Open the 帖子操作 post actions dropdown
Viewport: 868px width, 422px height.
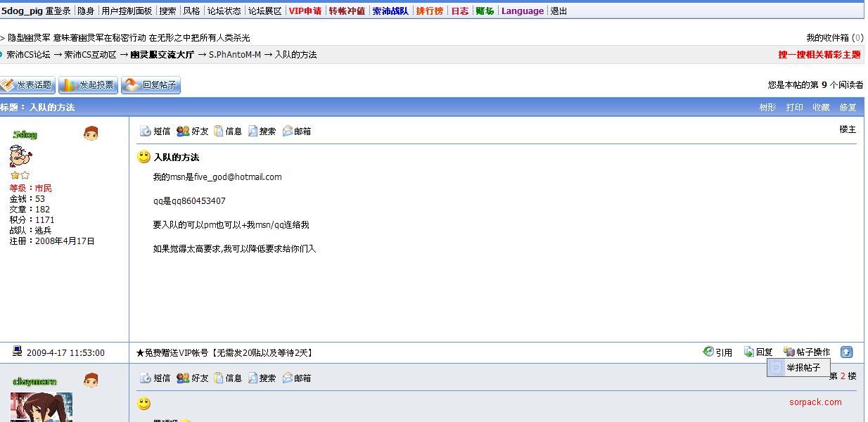[x=807, y=352]
